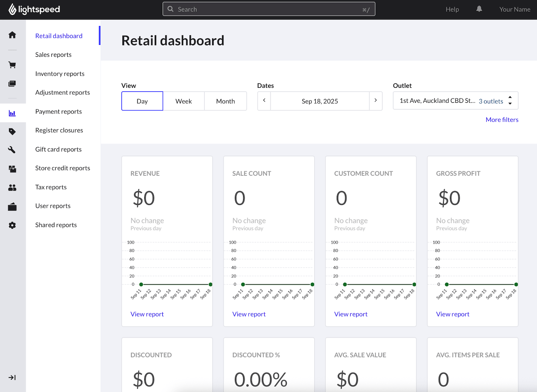Open the wrench Services icon
This screenshot has height=392, width=537.
coord(12,150)
